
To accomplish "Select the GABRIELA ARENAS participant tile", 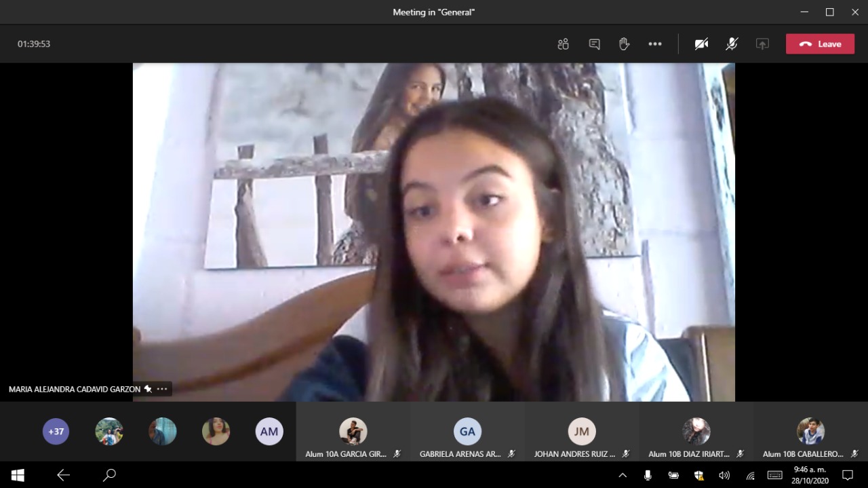I will [467, 432].
